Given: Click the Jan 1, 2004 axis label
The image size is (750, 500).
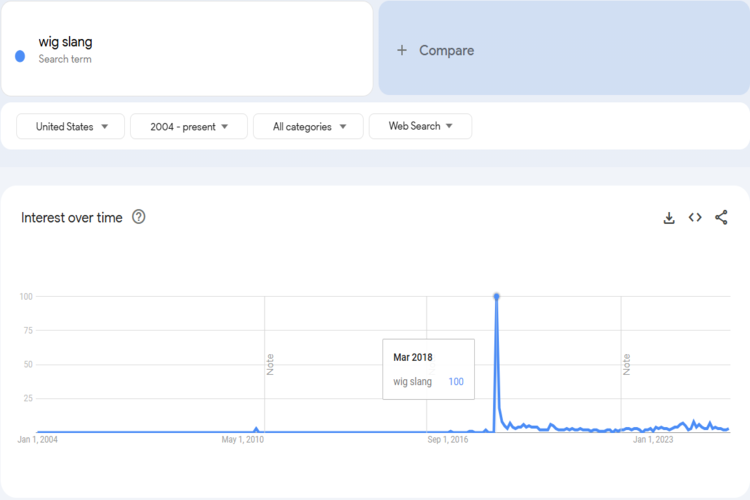Looking at the screenshot, I should pyautogui.click(x=37, y=440).
